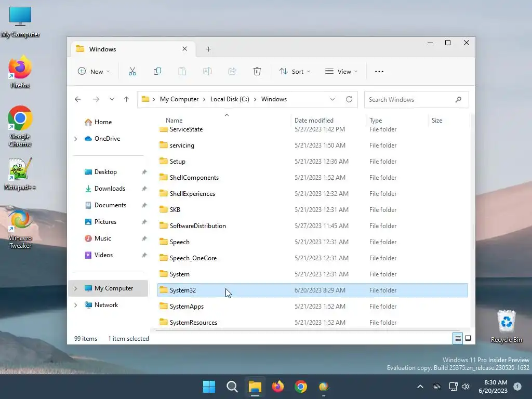Viewport: 532px width, 399px height.
Task: Expand Network tree node
Action: (x=76, y=305)
